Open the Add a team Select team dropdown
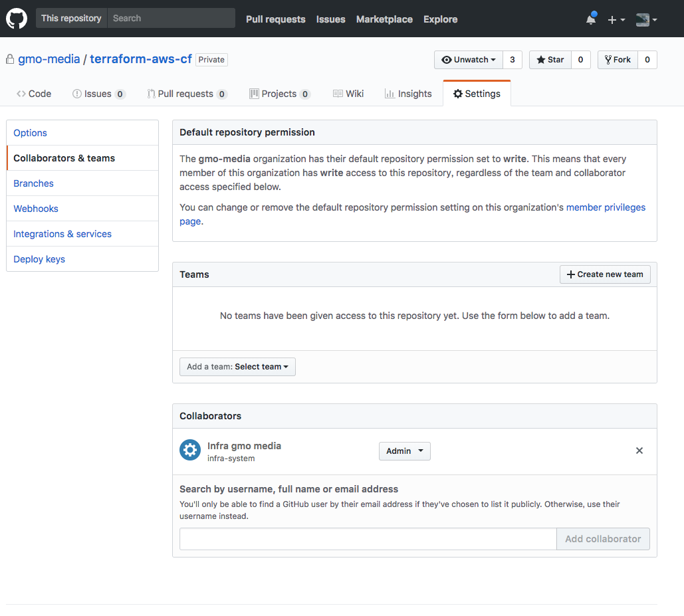The image size is (684, 616). 237,366
